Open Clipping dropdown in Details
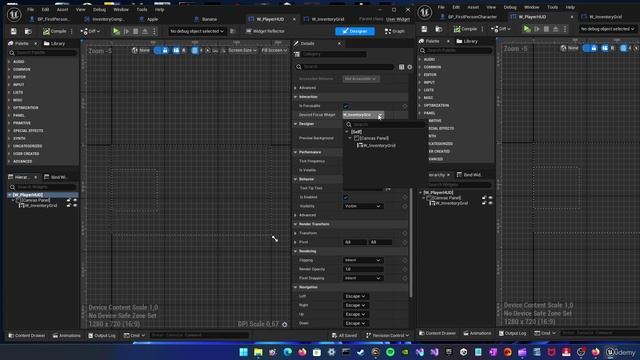This screenshot has width=640, height=360. pos(363,260)
